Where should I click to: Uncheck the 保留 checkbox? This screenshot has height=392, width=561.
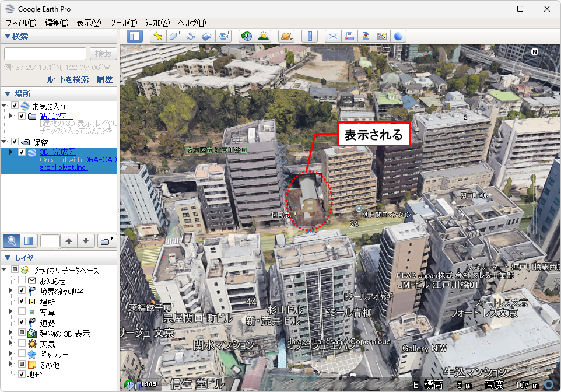pyautogui.click(x=15, y=141)
